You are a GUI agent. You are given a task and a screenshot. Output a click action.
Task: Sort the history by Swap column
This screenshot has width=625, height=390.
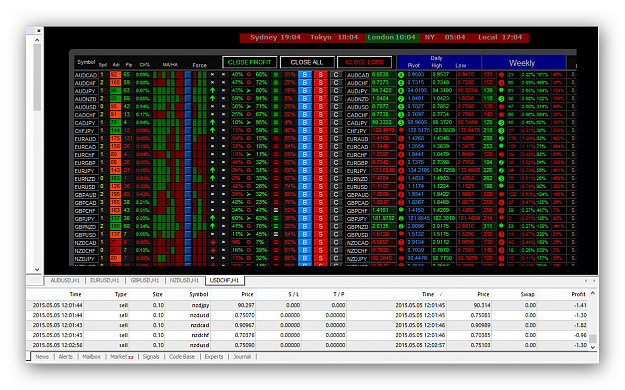point(527,294)
